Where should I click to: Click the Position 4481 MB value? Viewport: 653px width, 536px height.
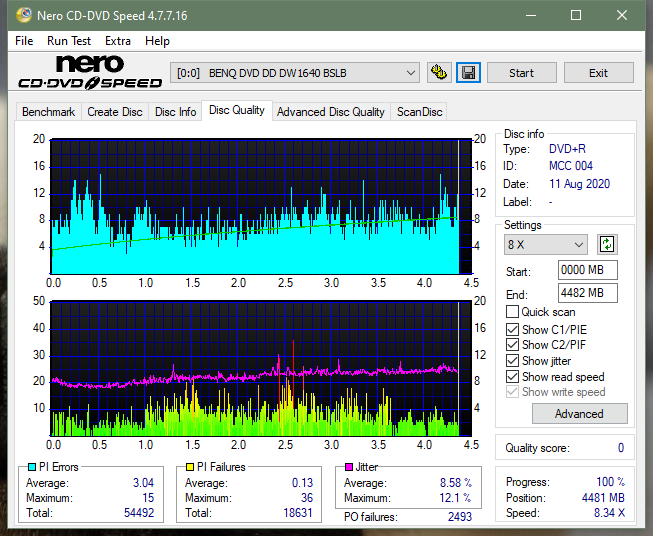click(603, 498)
